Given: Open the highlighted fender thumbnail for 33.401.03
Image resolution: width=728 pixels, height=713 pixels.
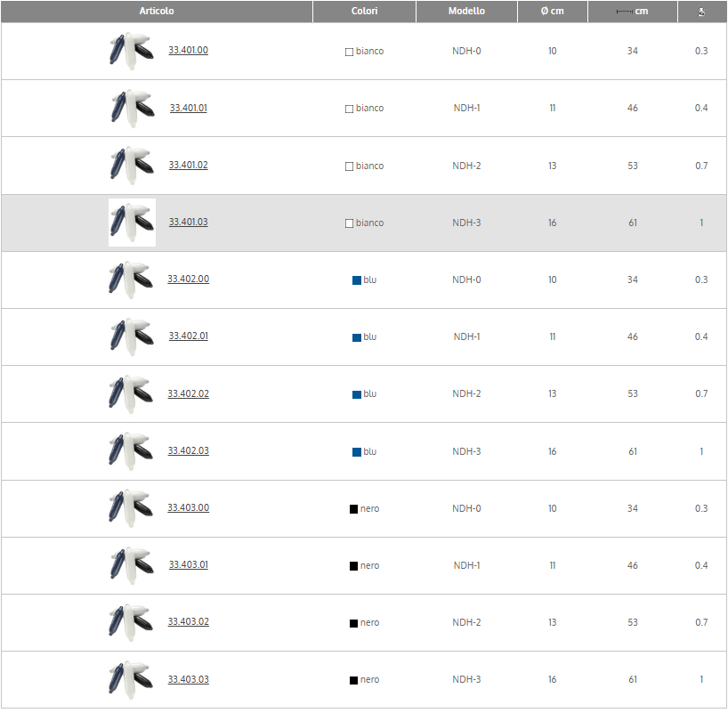Looking at the screenshot, I should point(132,223).
